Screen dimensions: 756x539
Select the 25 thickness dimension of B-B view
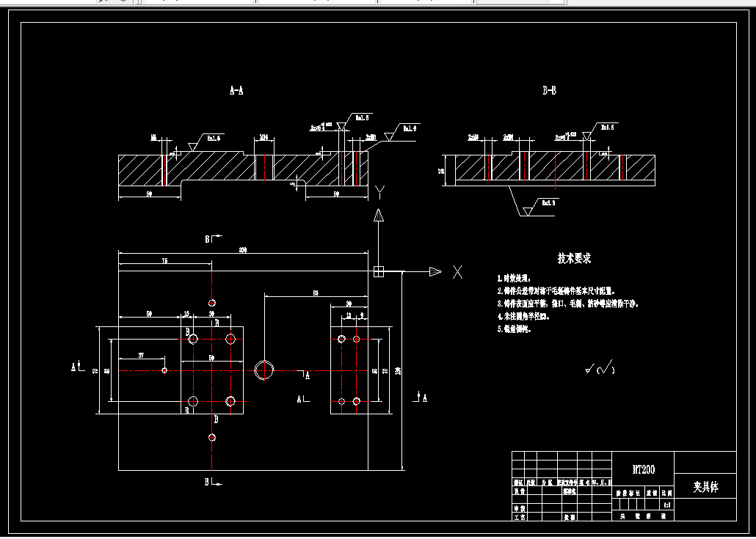point(443,170)
